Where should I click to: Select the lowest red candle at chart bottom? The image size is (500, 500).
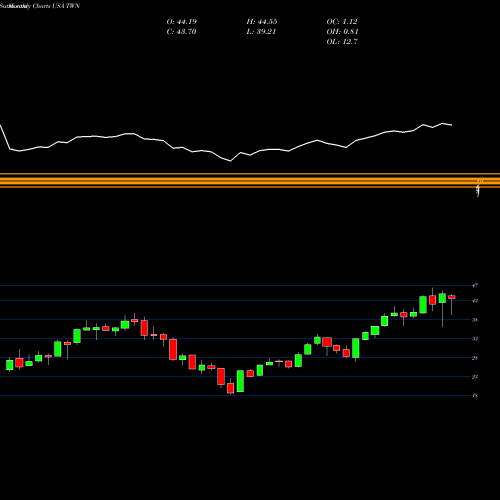click(x=230, y=388)
